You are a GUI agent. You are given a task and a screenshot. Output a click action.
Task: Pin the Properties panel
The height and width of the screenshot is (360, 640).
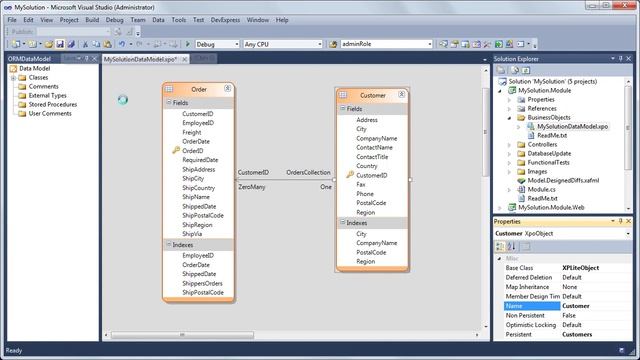click(x=620, y=221)
